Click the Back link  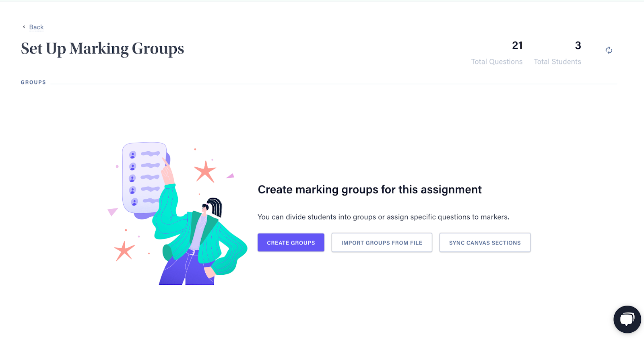[x=36, y=27]
